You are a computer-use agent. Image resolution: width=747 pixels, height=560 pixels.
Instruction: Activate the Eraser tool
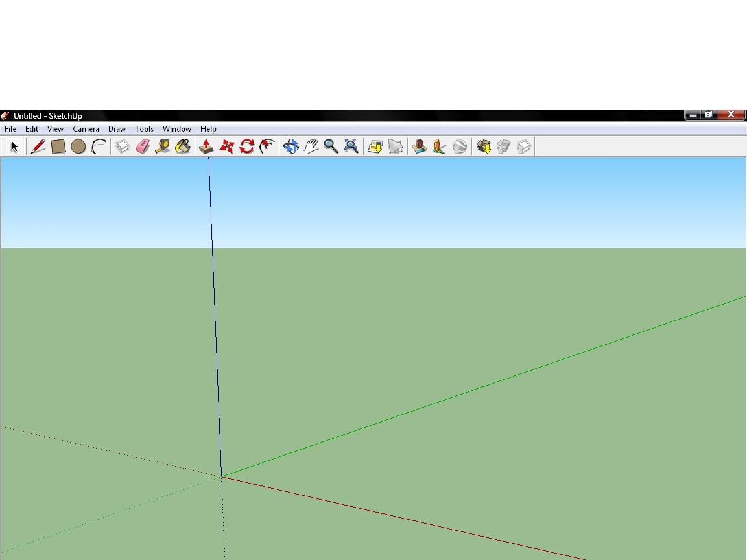(142, 146)
